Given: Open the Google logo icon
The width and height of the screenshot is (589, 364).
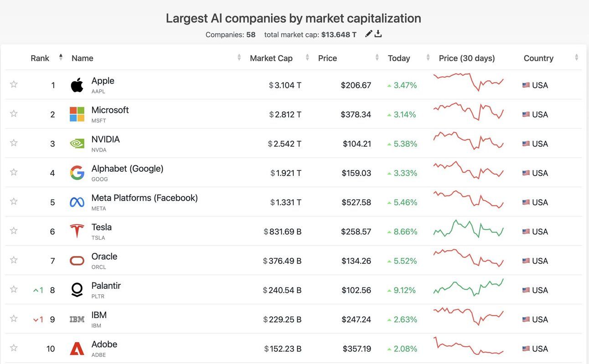Looking at the screenshot, I should [x=77, y=173].
